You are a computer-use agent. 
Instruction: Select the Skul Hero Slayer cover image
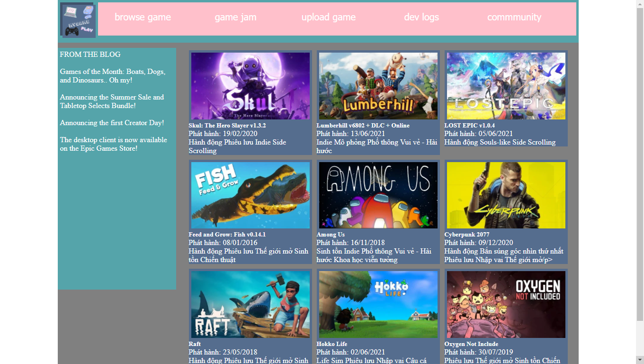pos(250,86)
